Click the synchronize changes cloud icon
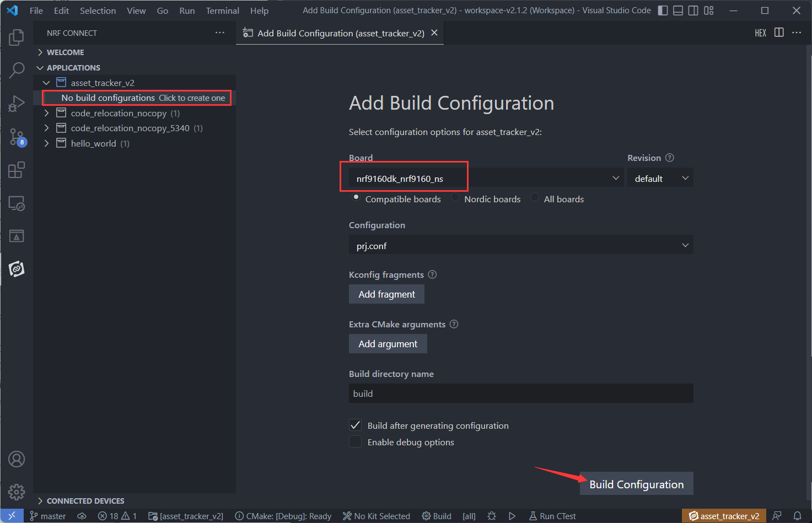 82,516
